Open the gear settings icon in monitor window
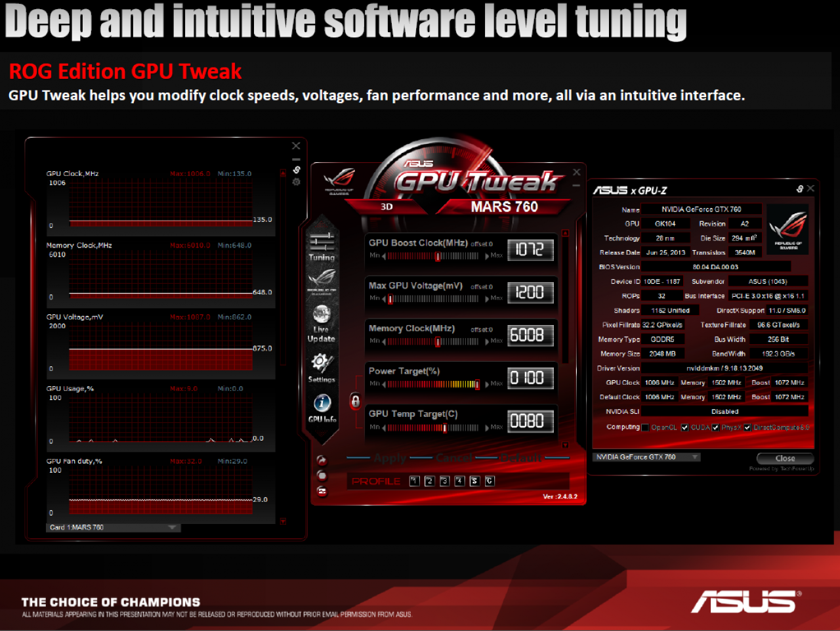 pyautogui.click(x=296, y=181)
